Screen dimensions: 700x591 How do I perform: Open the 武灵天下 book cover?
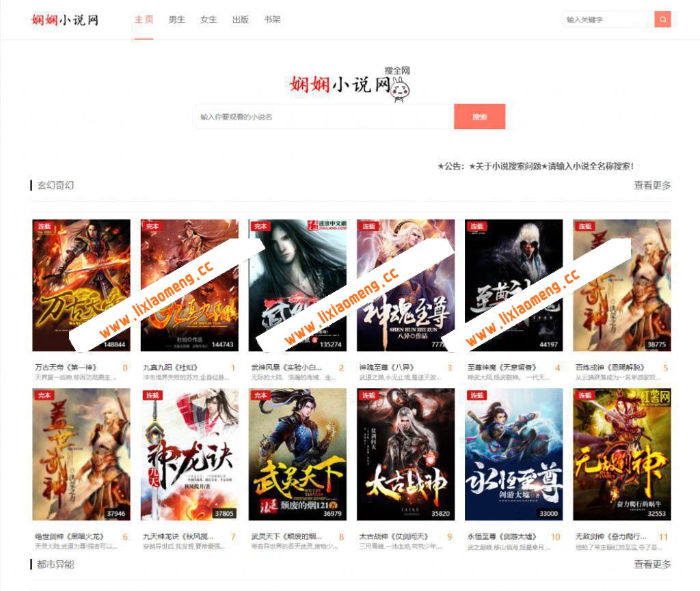coord(297,454)
